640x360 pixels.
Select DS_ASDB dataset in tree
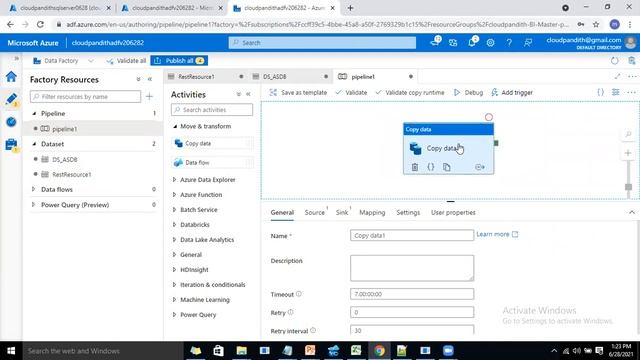64,160
